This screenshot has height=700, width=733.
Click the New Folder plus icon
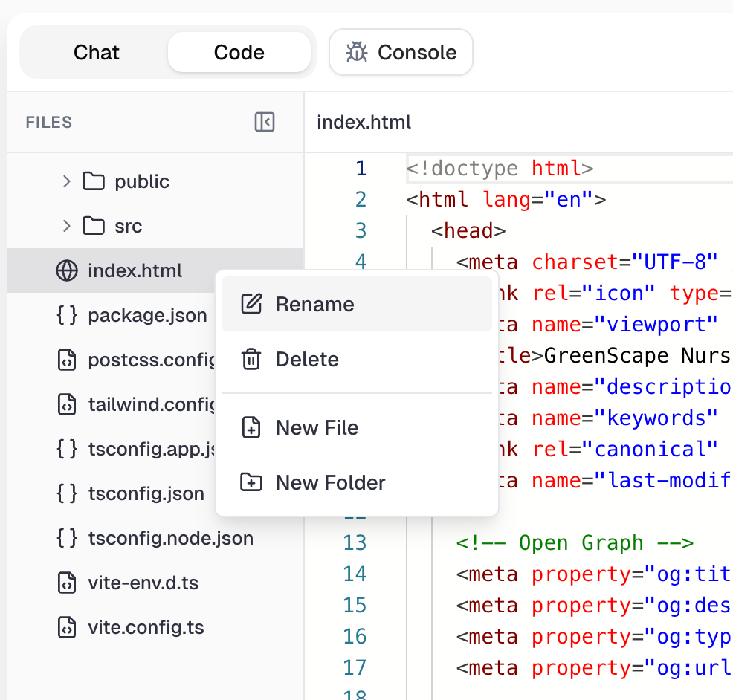[251, 482]
